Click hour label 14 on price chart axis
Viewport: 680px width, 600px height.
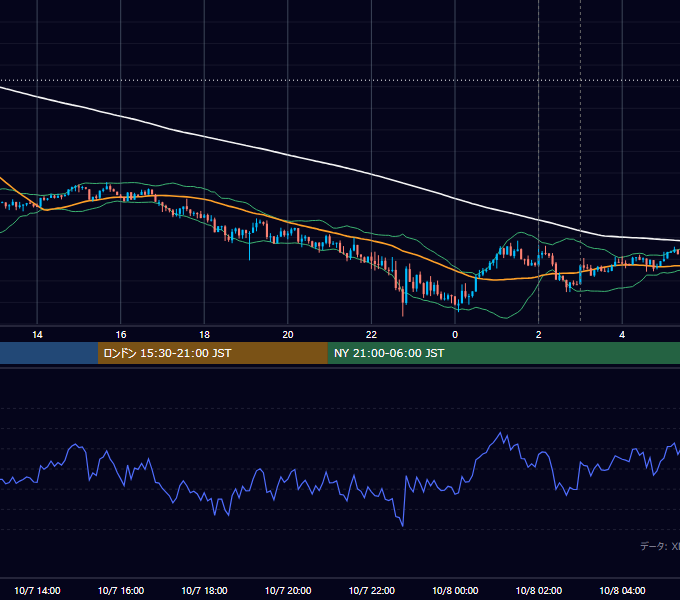[37, 335]
